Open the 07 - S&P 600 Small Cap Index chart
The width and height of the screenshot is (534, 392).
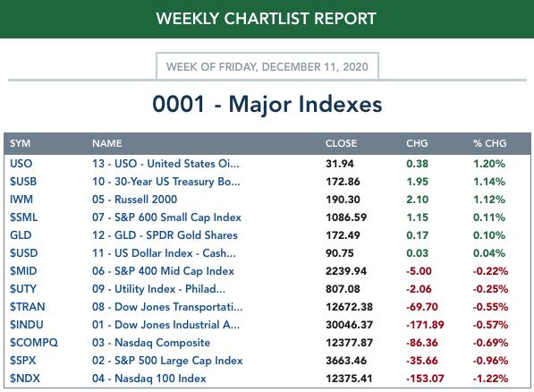(166, 217)
